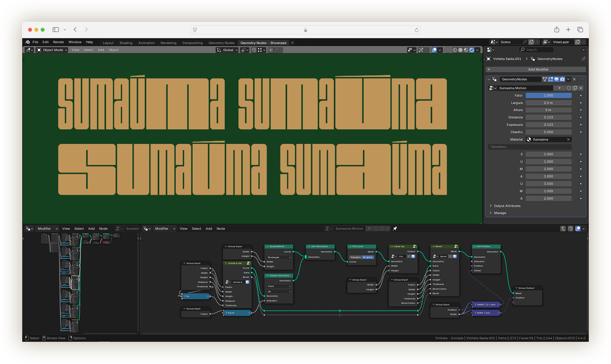Switch to wireframe viewport shading
The width and height of the screenshot is (611, 364).
click(455, 50)
